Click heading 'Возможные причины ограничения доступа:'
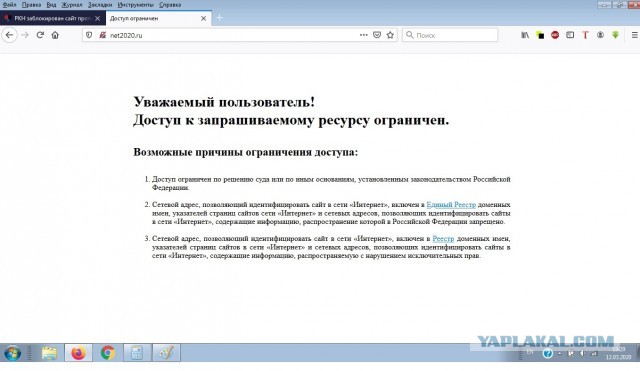Screen dimensions: 640x371 pyautogui.click(x=245, y=152)
